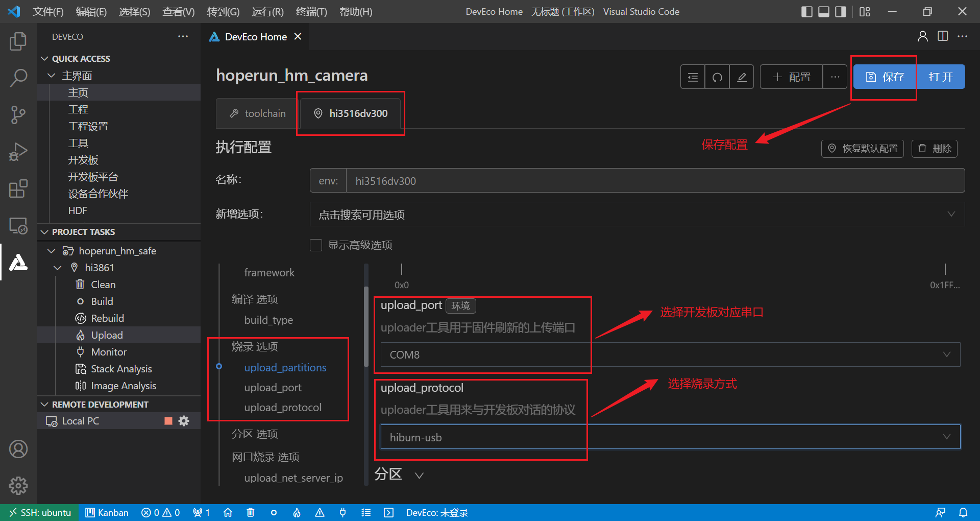The width and height of the screenshot is (980, 521).
Task: Collapse 主界面 tree node
Action: 52,76
